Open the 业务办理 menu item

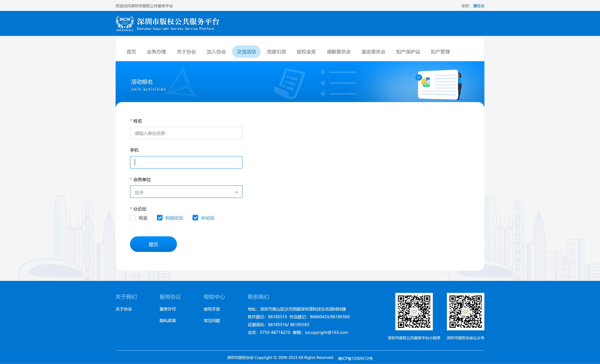point(156,52)
